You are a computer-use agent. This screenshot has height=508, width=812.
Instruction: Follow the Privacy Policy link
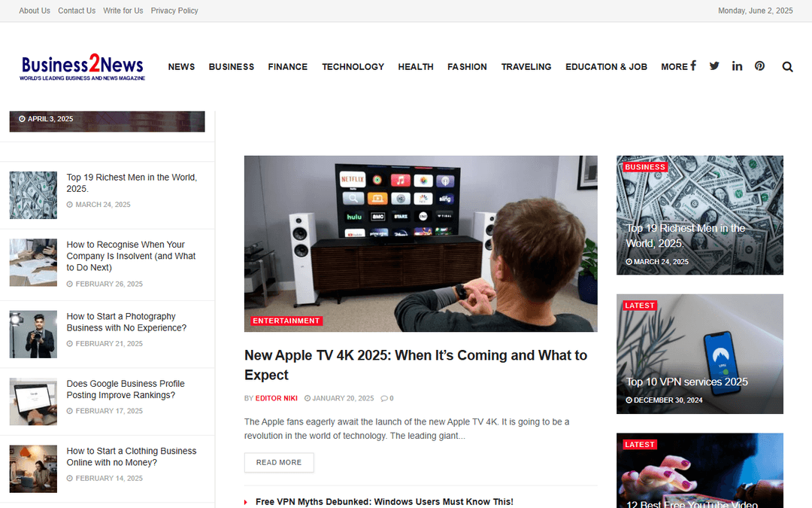(174, 11)
